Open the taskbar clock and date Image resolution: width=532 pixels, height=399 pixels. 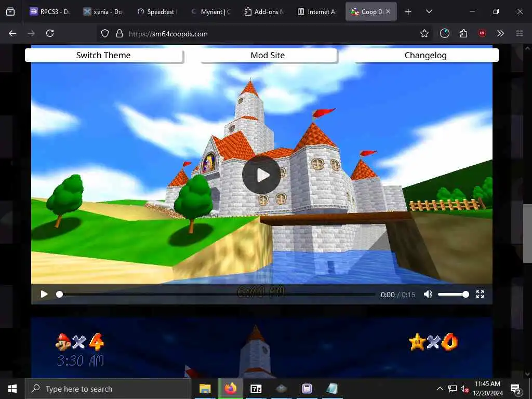point(487,389)
